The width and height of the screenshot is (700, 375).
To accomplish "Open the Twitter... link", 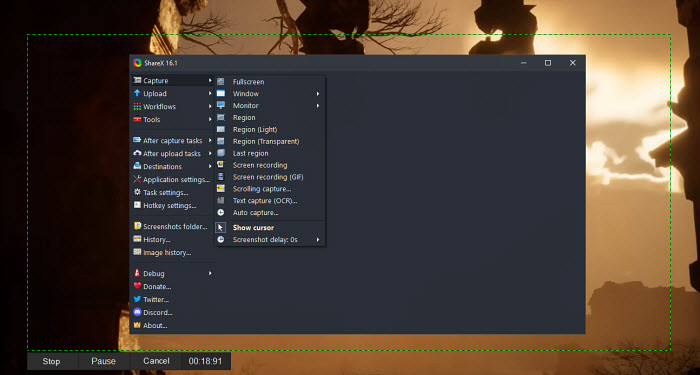I will point(156,300).
